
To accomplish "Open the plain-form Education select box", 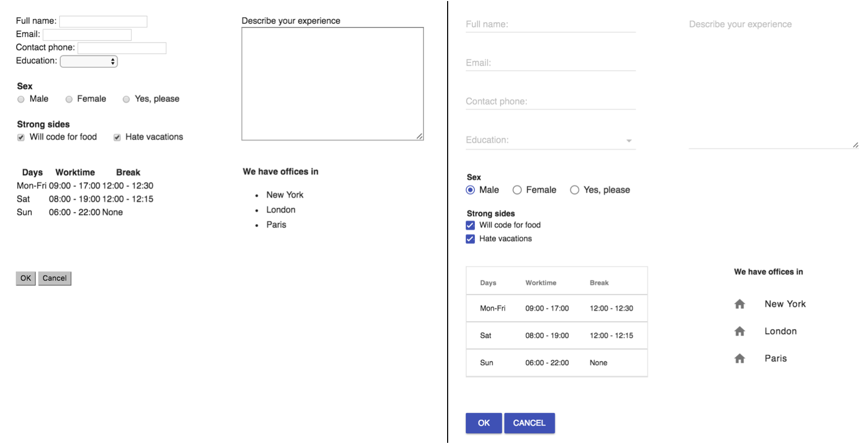I will click(89, 61).
